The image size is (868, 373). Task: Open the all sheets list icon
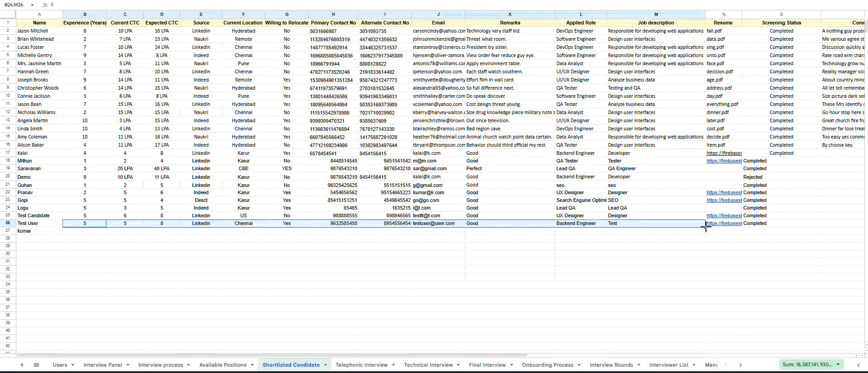pos(37,365)
